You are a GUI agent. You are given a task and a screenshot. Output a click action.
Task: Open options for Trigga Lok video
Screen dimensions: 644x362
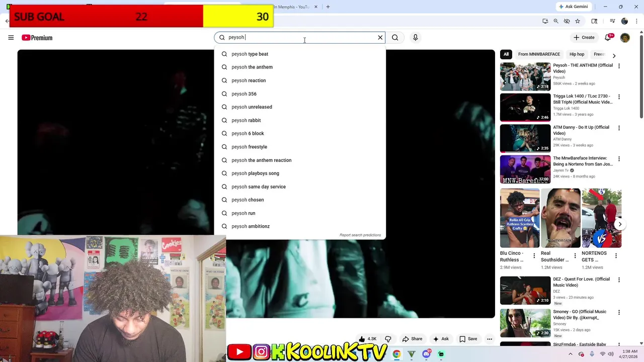coord(619,97)
